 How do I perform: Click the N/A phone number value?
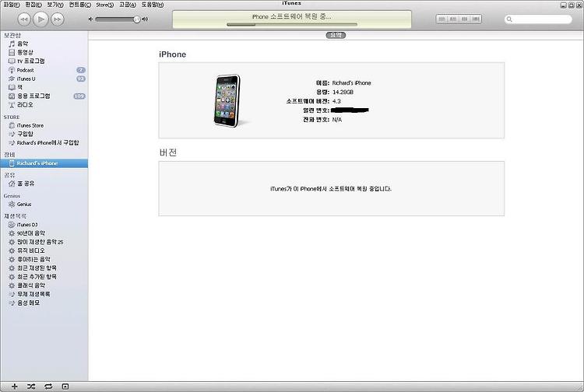[336, 120]
